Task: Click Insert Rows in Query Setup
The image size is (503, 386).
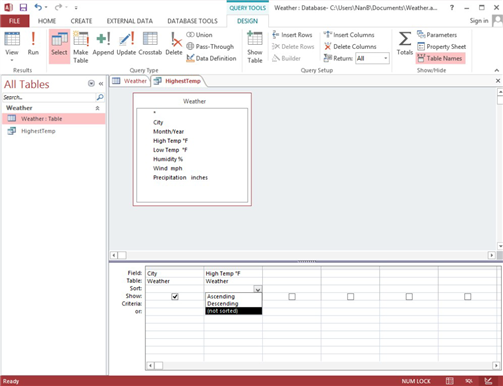Action: pos(292,35)
